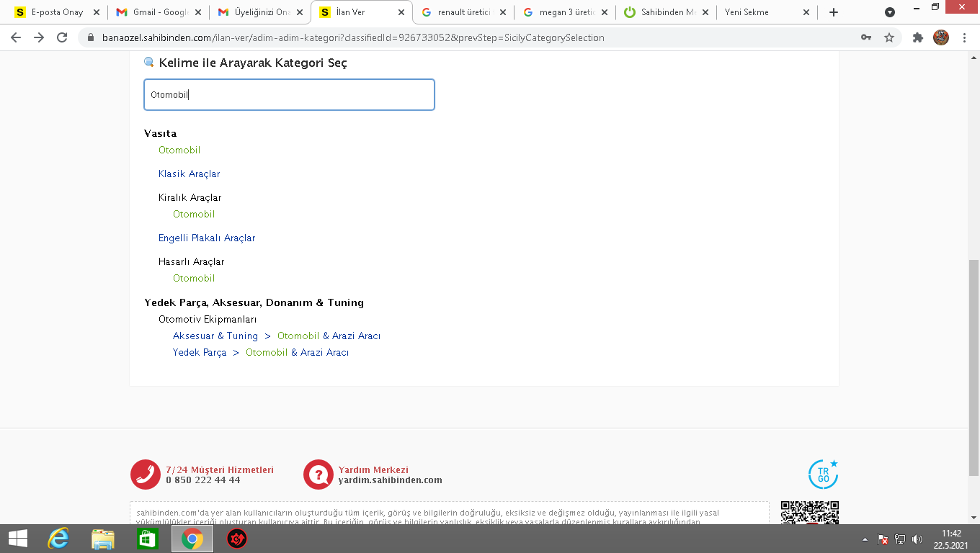Open a new browser tab
Image resolution: width=980 pixels, height=553 pixels.
point(834,12)
